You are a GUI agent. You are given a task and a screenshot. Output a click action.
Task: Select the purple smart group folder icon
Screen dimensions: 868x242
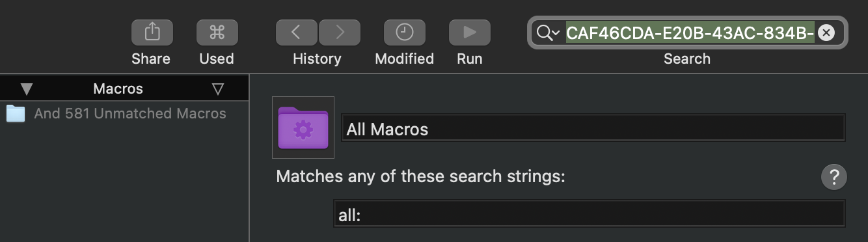[x=303, y=128]
